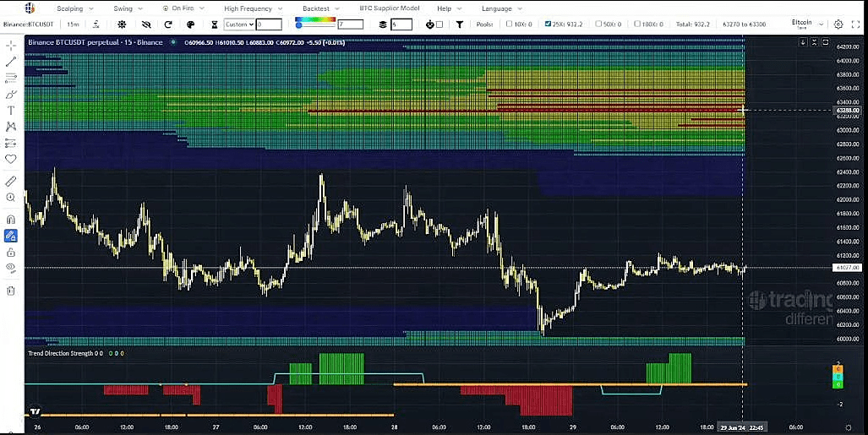This screenshot has height=435, width=868.
Task: Click the refresh arrow icon
Action: click(168, 24)
